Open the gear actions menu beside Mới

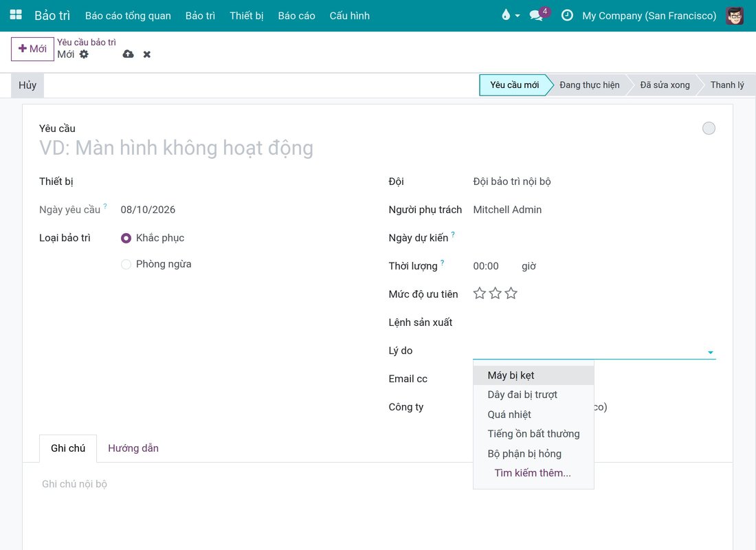click(84, 54)
